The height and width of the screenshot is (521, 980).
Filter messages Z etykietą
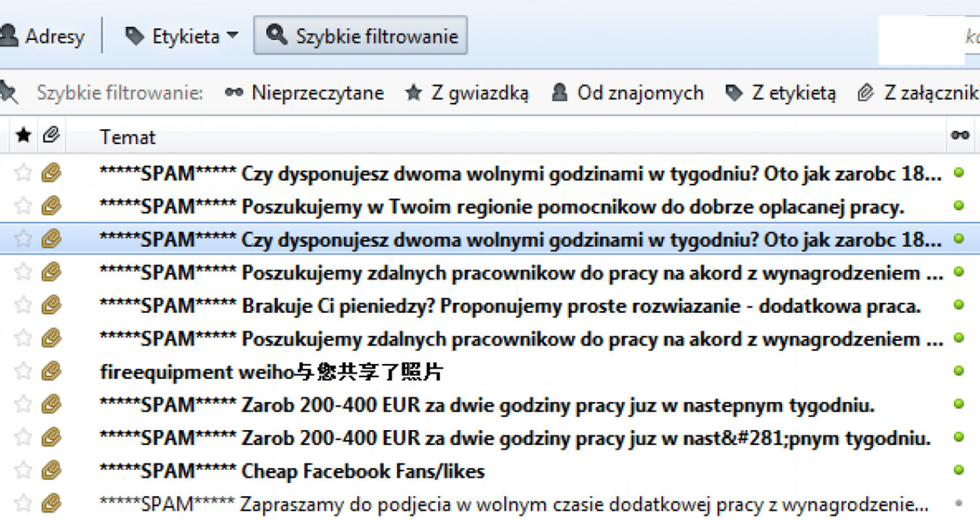(781, 93)
